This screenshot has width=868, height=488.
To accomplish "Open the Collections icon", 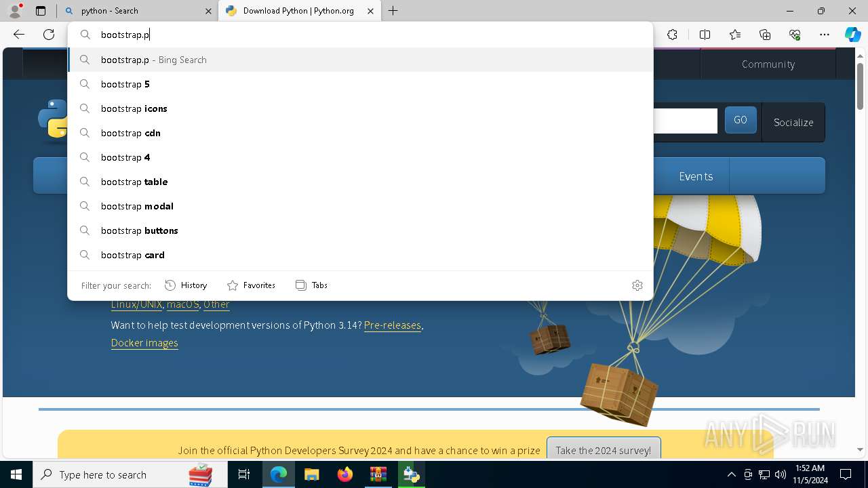I will click(x=765, y=35).
